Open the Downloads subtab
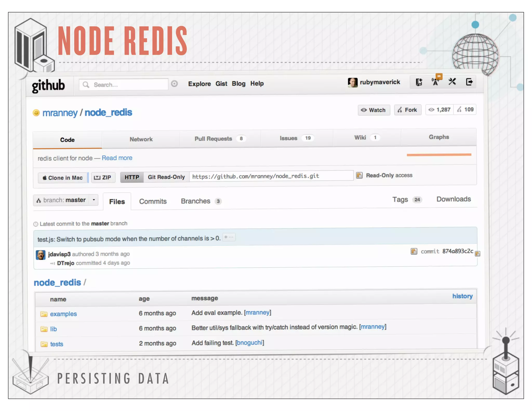The height and width of the screenshot is (411, 532). coord(454,199)
